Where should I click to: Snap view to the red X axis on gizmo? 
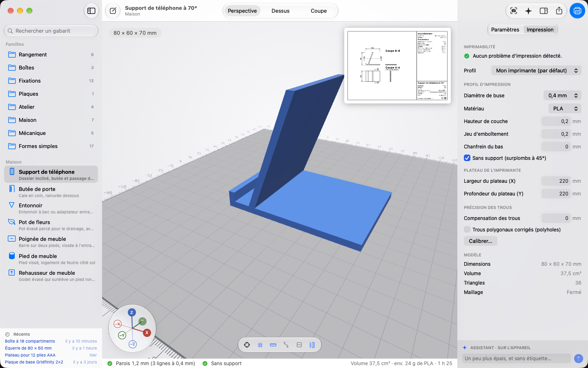(147, 332)
